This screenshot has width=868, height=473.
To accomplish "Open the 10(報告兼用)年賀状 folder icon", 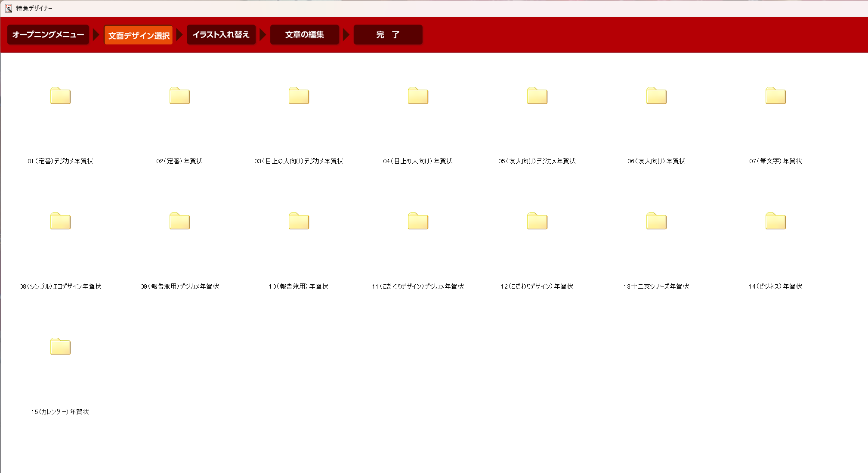I will coord(299,221).
